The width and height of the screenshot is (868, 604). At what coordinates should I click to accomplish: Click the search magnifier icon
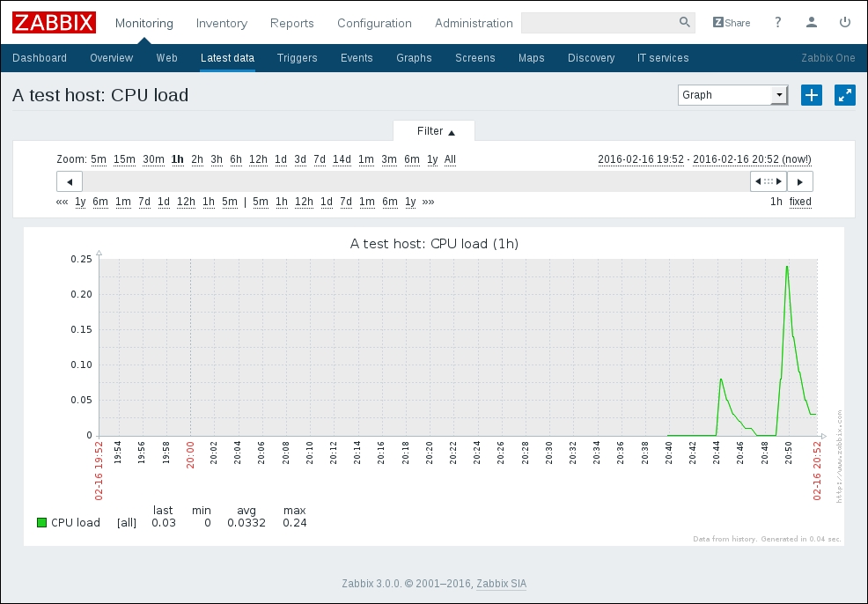click(x=685, y=23)
